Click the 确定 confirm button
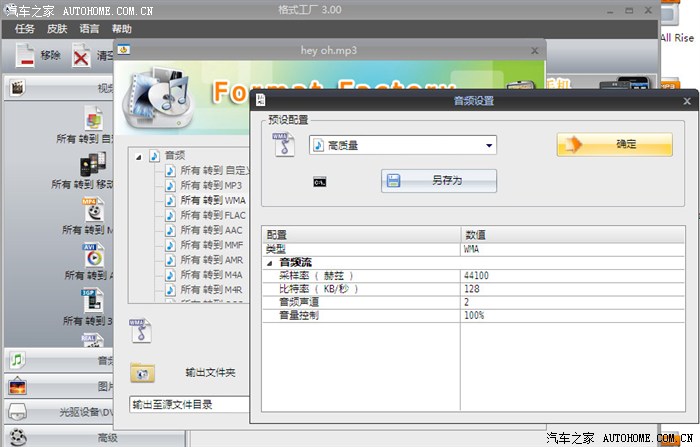 (614, 144)
